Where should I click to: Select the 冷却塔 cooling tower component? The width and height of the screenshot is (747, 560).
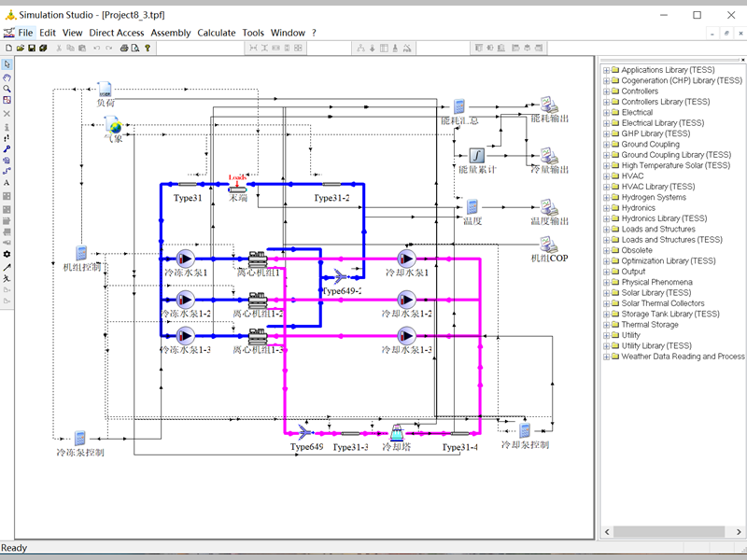pyautogui.click(x=397, y=432)
